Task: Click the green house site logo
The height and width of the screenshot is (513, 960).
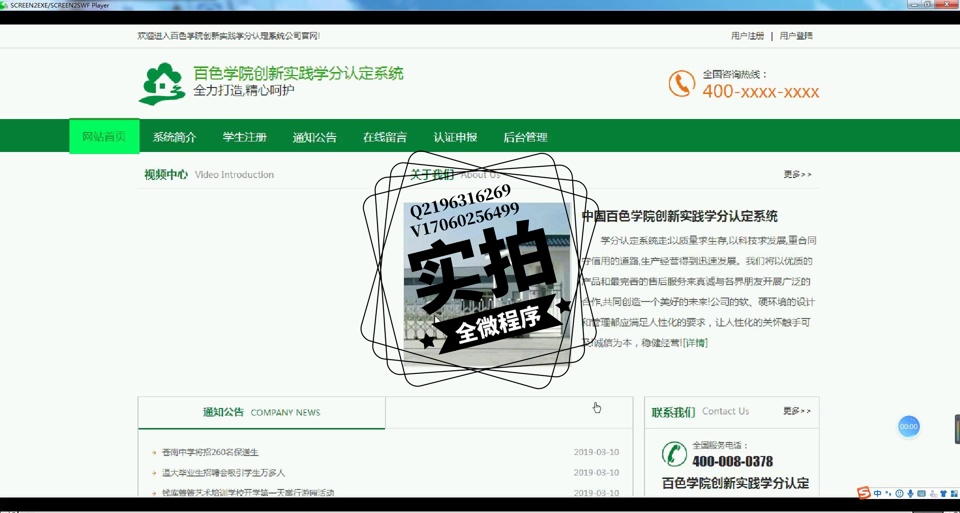Action: 162,84
